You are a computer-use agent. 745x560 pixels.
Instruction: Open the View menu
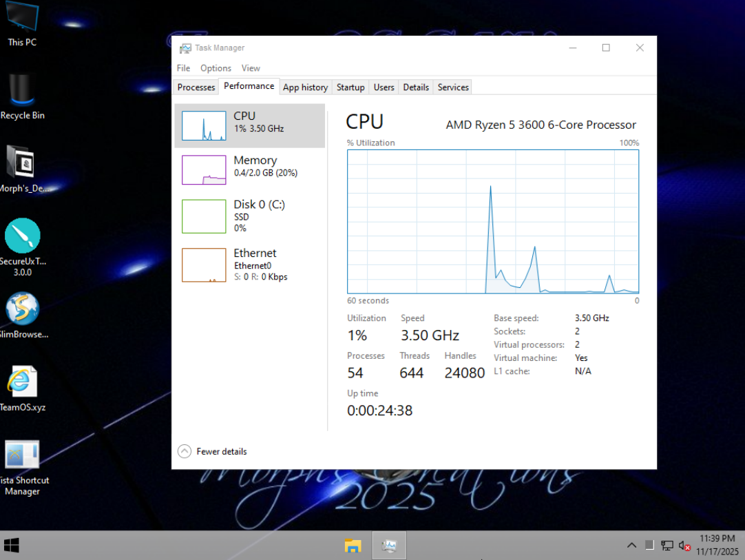click(x=251, y=68)
